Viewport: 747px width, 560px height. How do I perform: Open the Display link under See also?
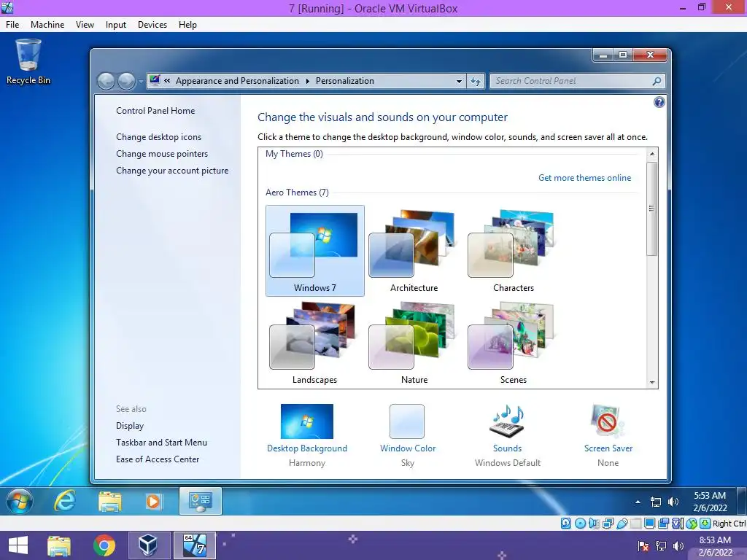point(130,426)
